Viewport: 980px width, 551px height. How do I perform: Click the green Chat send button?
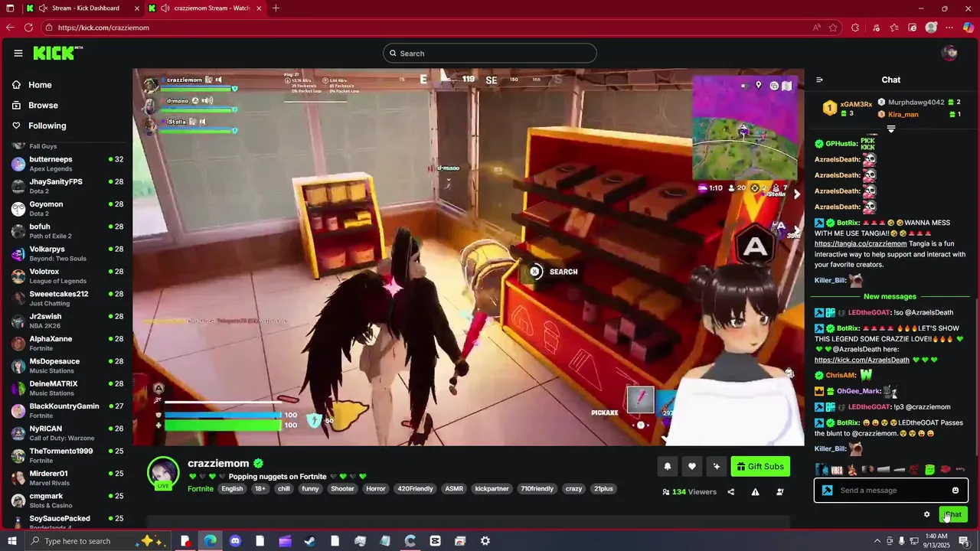coord(953,514)
